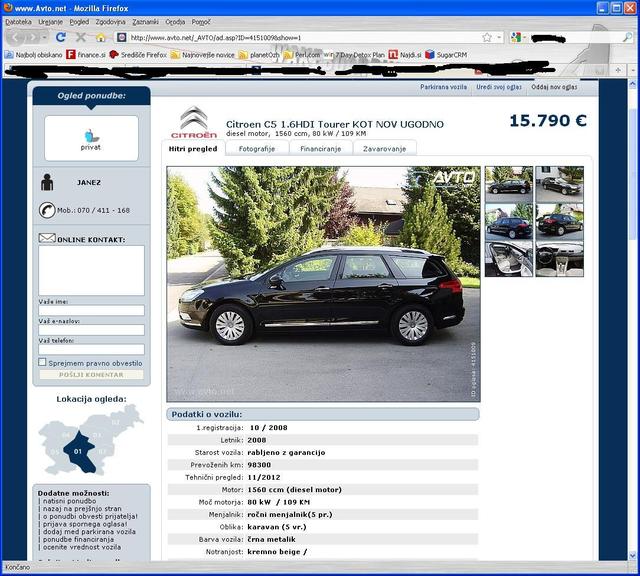Click dodaj med parkirana vozila link
Image resolution: width=640 pixels, height=576 pixels.
(x=89, y=532)
